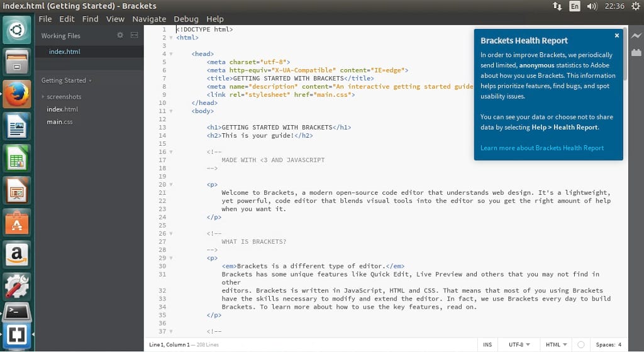Screen dimensions: 644x352
Task: Open Ubuntu Software Center dock icon
Action: click(17, 223)
